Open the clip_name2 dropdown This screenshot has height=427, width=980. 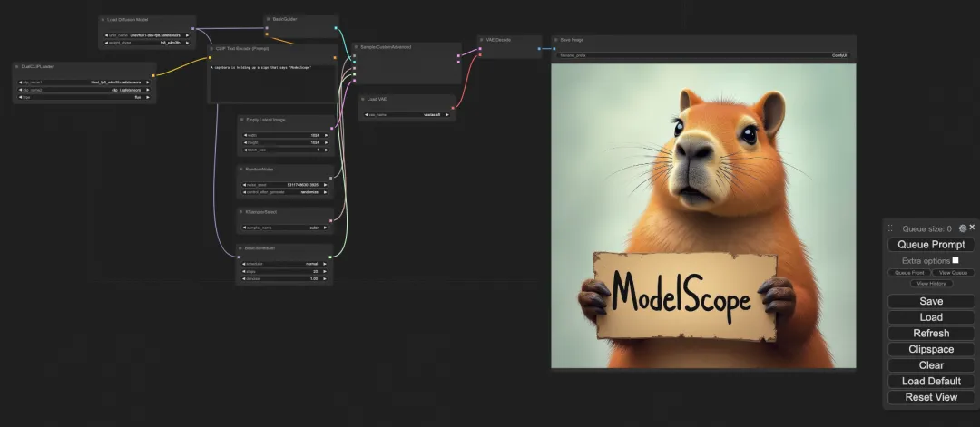pos(83,90)
